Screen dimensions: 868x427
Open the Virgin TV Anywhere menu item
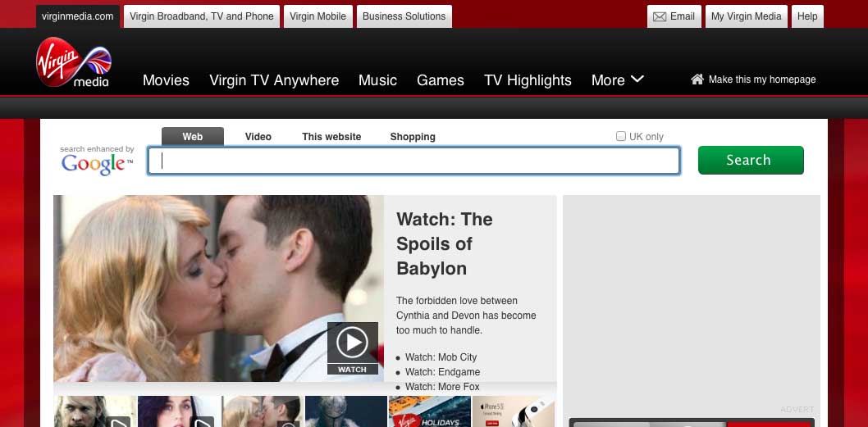(x=274, y=80)
